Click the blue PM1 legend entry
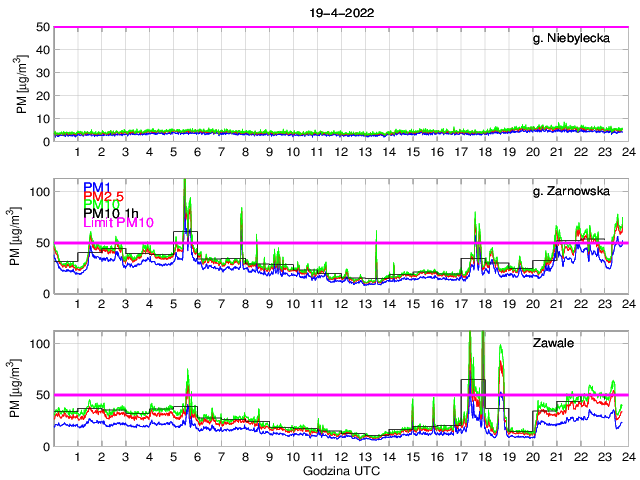Image resolution: width=640 pixels, height=480 pixels. tap(98, 187)
